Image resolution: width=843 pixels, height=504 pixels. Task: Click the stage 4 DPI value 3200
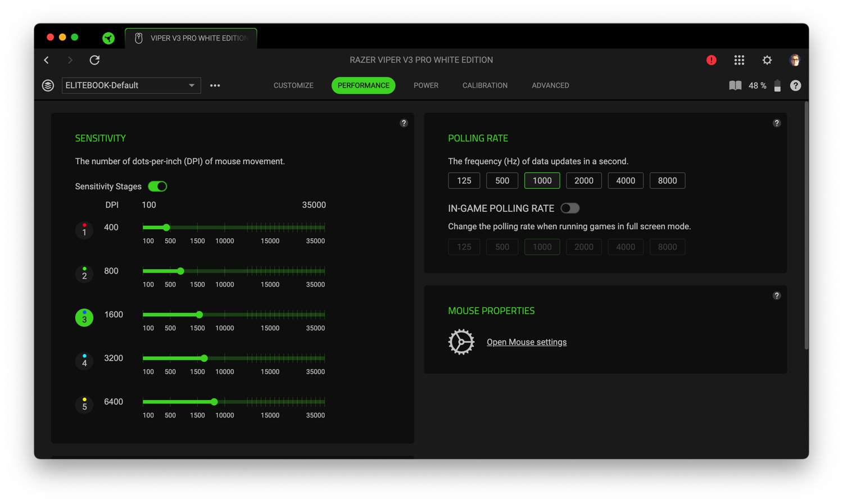114,358
